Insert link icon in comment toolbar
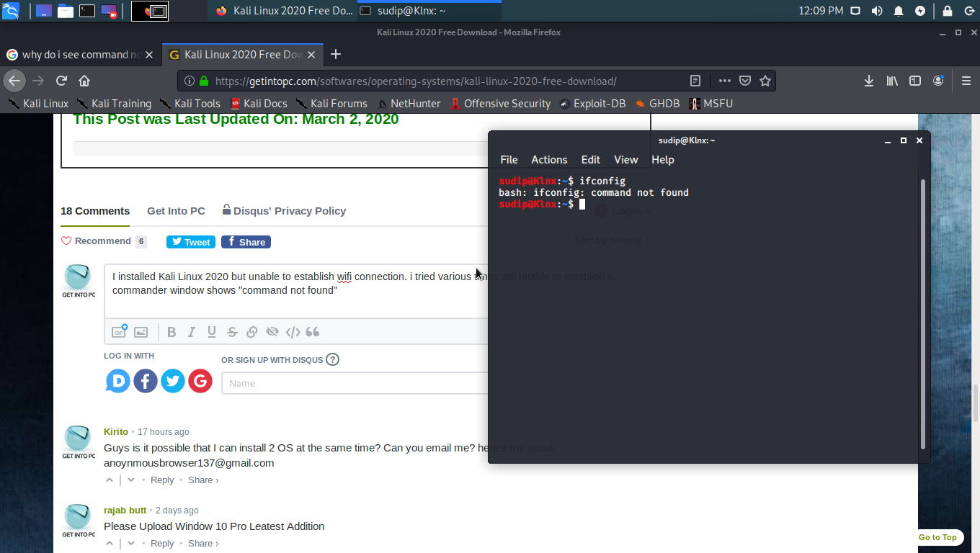Image resolution: width=980 pixels, height=553 pixels. (x=252, y=332)
